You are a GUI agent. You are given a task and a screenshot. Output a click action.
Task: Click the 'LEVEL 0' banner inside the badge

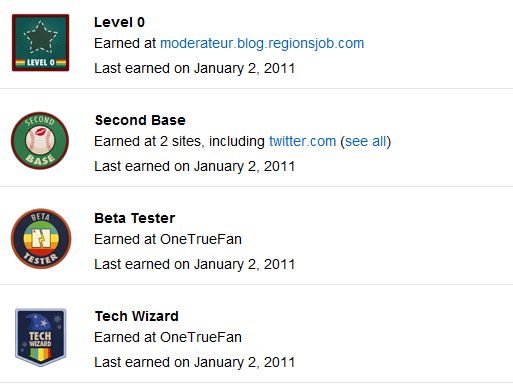click(x=40, y=62)
